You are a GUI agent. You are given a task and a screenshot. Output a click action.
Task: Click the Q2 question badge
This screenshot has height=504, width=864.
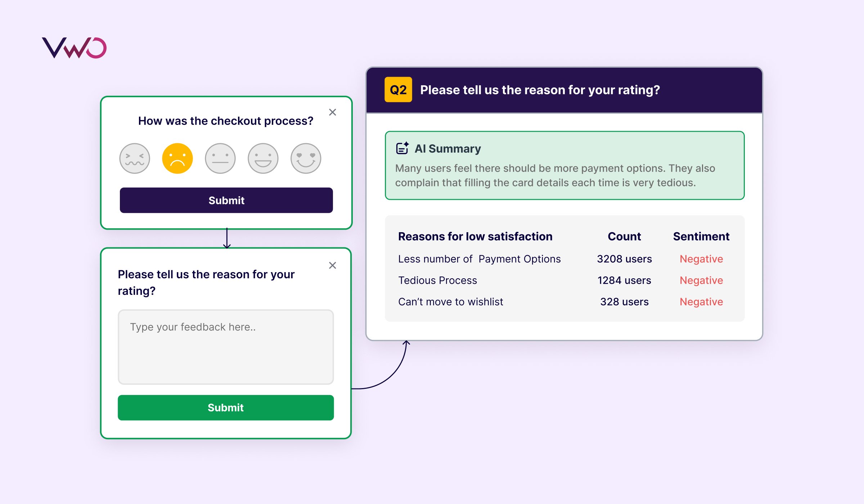pos(398,90)
